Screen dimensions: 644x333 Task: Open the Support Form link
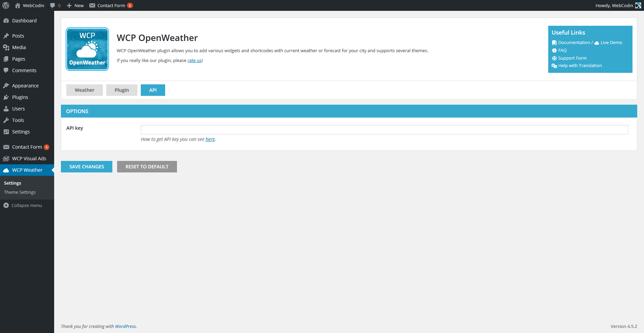572,58
